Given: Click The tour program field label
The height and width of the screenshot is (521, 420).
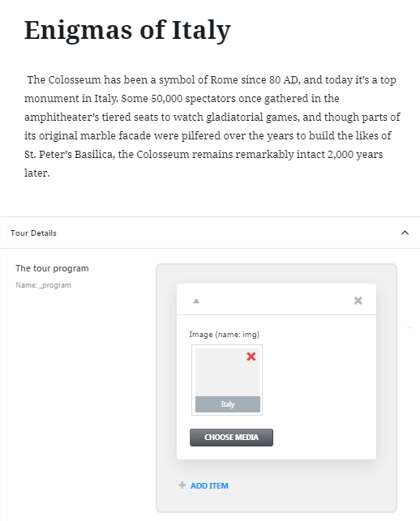Looking at the screenshot, I should 52,268.
